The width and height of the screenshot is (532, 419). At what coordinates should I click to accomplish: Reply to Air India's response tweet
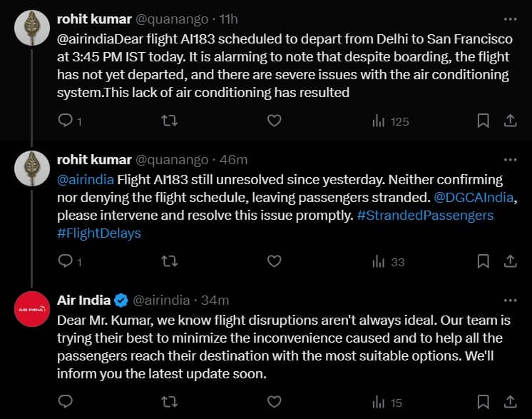coord(66,403)
